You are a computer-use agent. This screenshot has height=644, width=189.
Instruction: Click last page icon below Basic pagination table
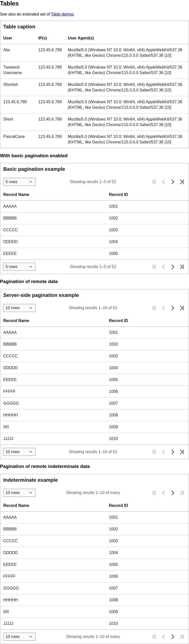[182, 267]
